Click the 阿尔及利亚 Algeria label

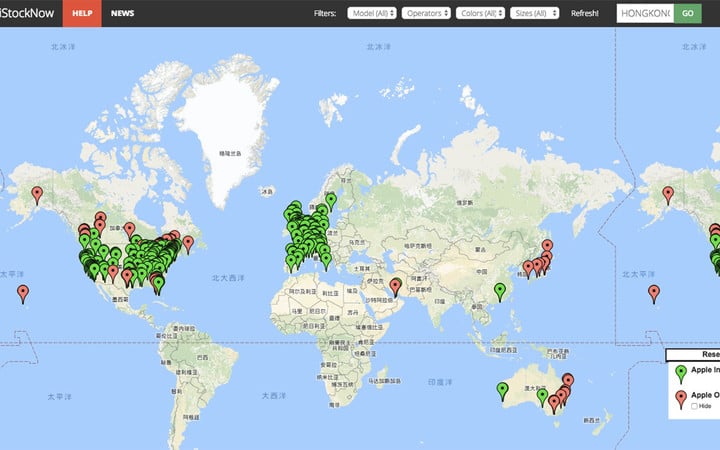coord(303,292)
